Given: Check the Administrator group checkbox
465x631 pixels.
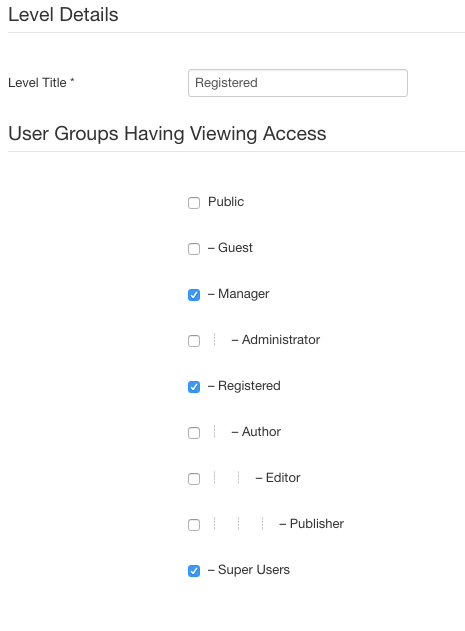Looking at the screenshot, I should tap(194, 341).
